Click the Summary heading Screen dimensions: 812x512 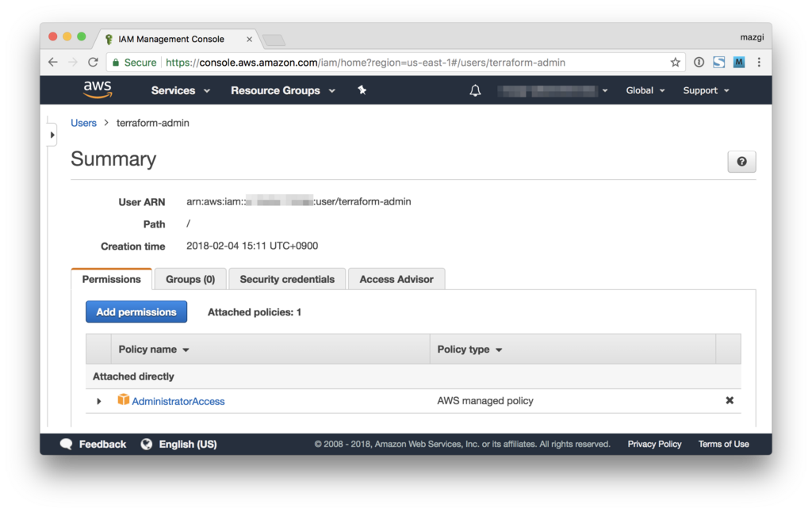(x=113, y=159)
